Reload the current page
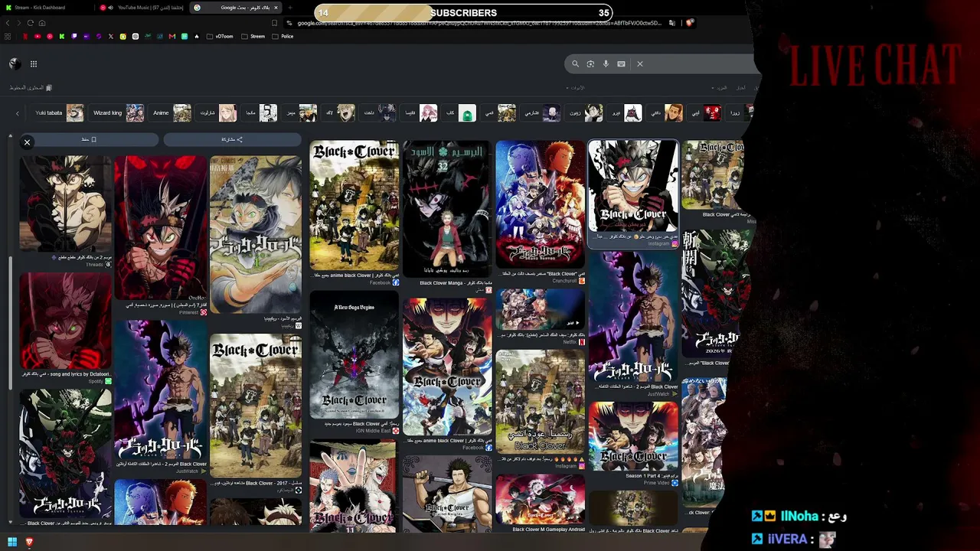The width and height of the screenshot is (980, 551). pos(31,23)
